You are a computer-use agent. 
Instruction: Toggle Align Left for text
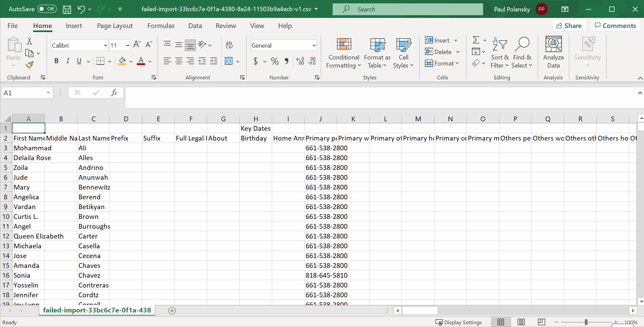tap(167, 61)
